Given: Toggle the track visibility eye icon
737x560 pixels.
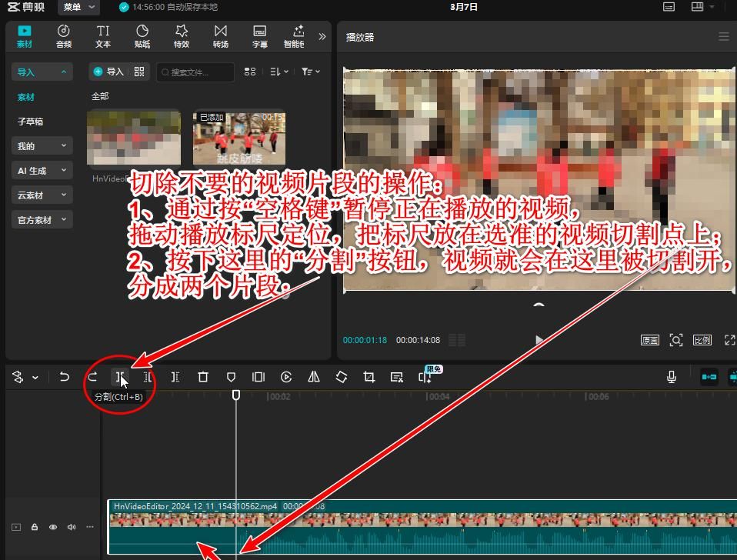Looking at the screenshot, I should coord(53,527).
